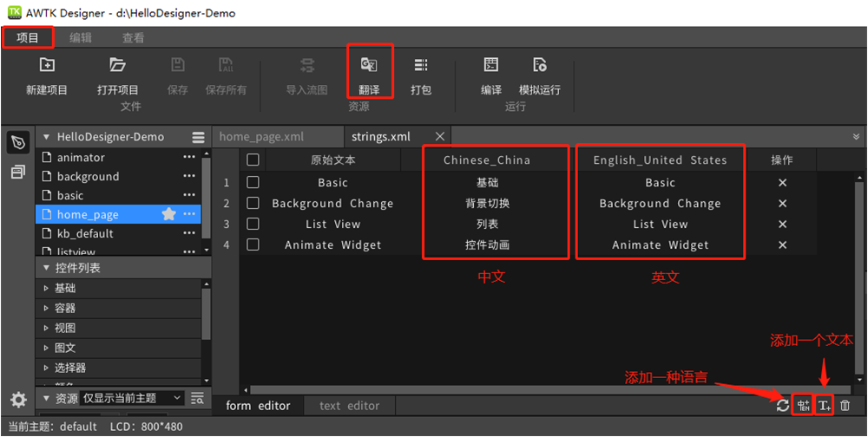Delete the Basic row with its X
868x437 pixels.
point(782,183)
